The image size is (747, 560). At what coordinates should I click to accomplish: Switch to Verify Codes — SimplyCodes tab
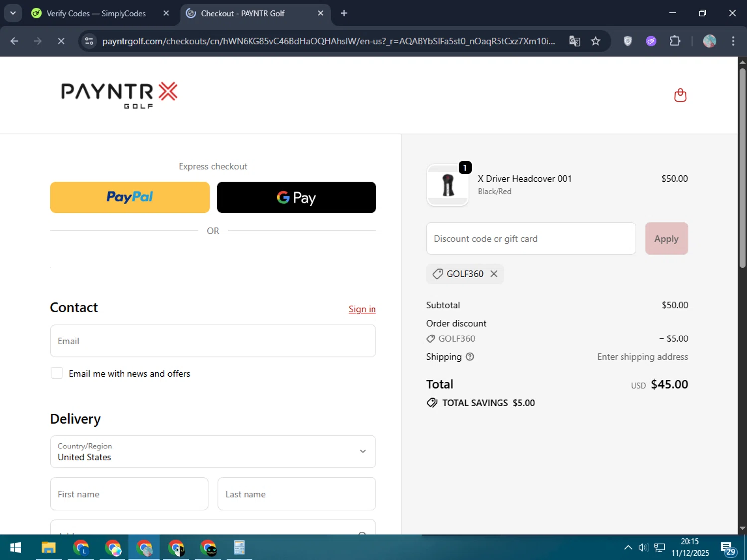pyautogui.click(x=96, y=13)
